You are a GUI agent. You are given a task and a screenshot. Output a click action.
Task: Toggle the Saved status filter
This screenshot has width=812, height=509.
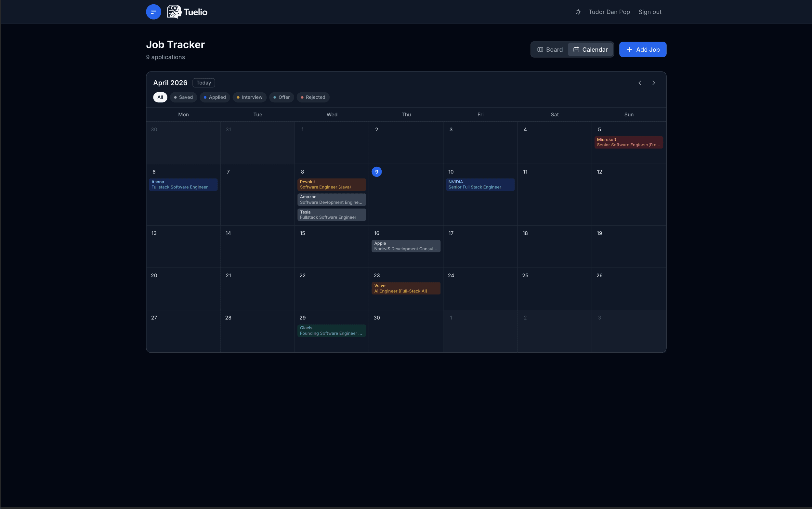click(183, 97)
